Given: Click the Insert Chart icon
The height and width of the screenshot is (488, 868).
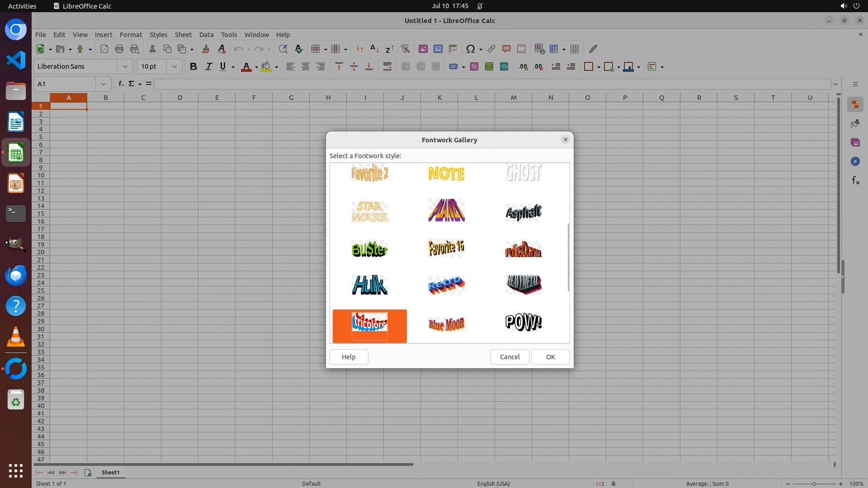Looking at the screenshot, I should click(x=438, y=49).
